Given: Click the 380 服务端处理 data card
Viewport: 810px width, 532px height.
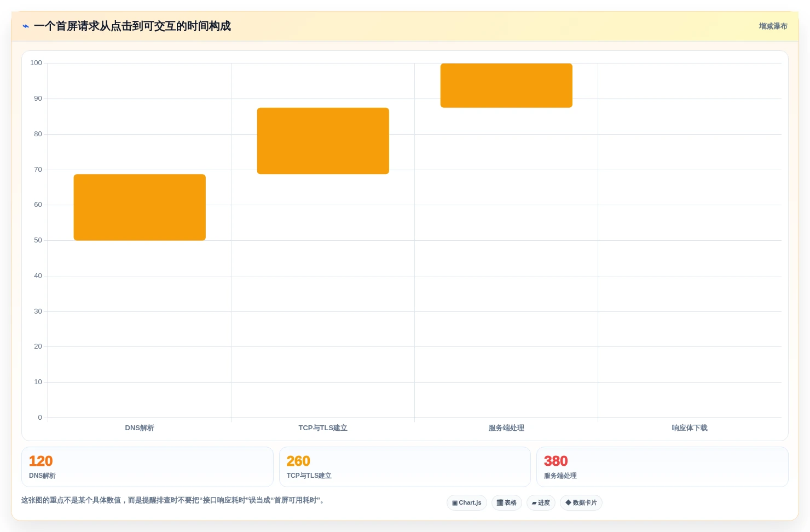Looking at the screenshot, I should [x=662, y=467].
